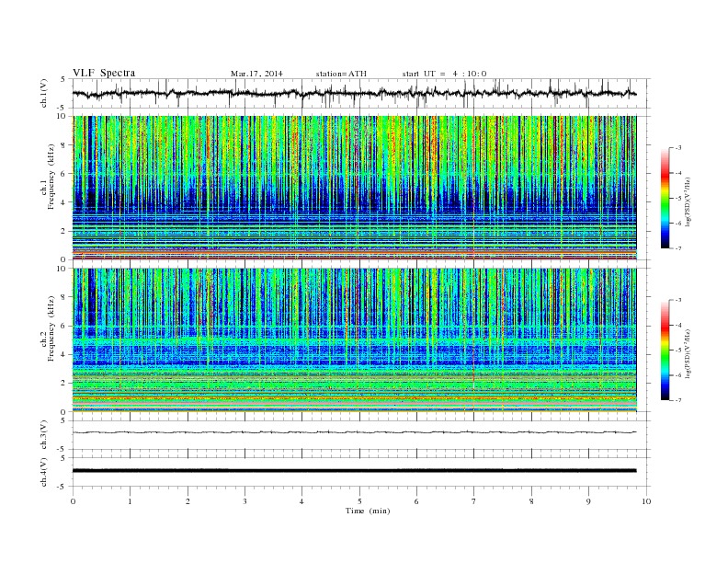Click the thick black ch.4 voltage trace

[x=354, y=471]
